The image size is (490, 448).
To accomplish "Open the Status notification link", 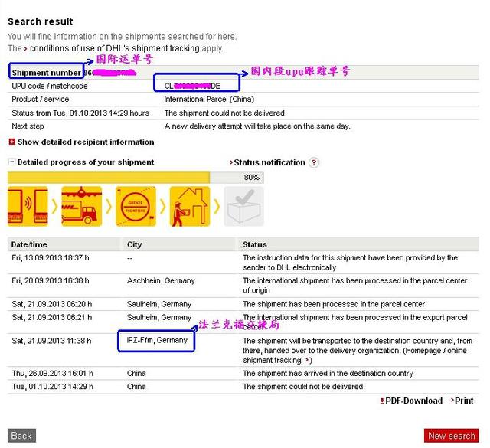I will point(267,162).
